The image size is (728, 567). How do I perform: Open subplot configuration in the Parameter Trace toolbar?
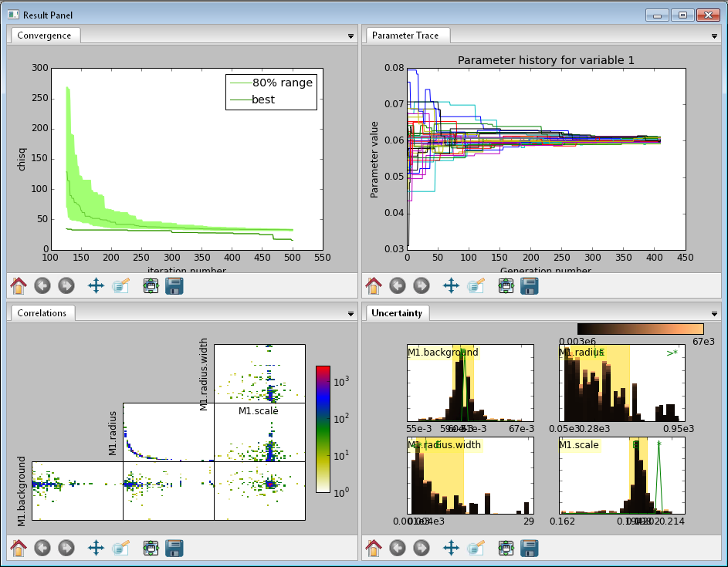[506, 285]
